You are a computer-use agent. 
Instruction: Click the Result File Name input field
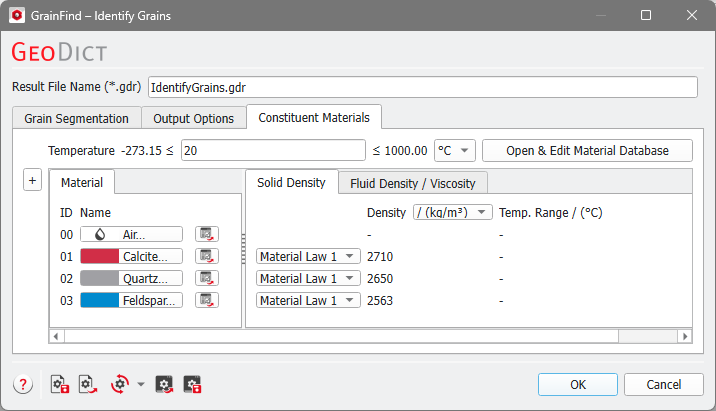tap(423, 87)
